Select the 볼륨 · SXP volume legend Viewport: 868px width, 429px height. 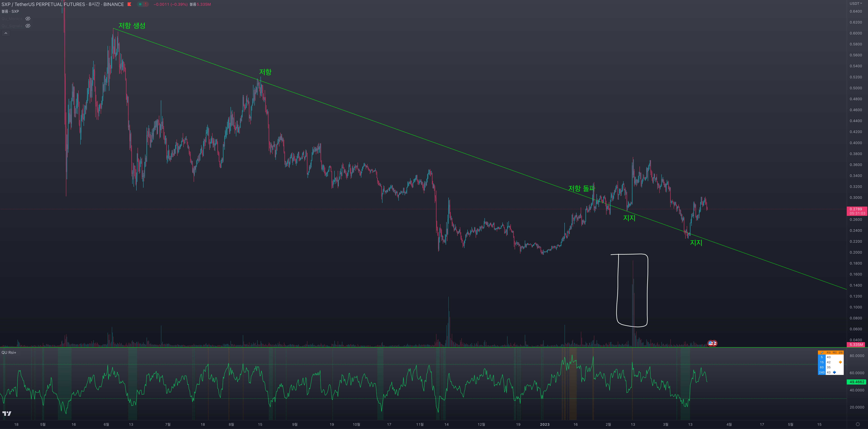tap(10, 11)
